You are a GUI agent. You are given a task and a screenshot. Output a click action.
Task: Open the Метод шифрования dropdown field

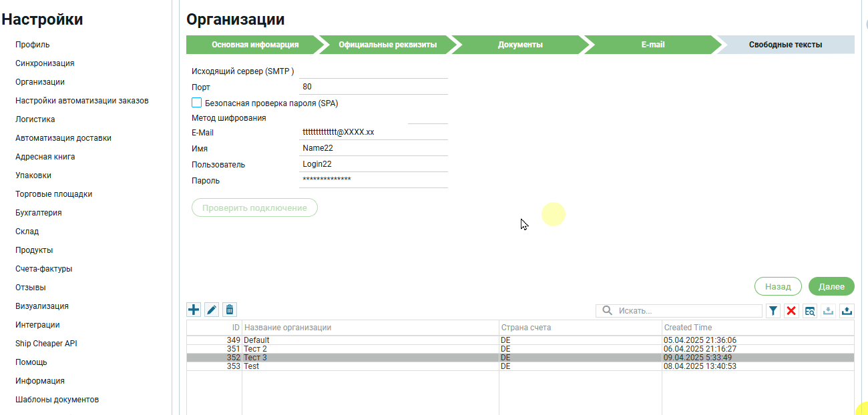pos(427,118)
